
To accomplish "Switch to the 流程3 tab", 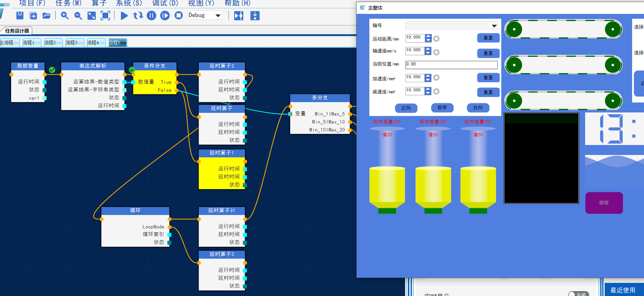I will click(x=74, y=42).
